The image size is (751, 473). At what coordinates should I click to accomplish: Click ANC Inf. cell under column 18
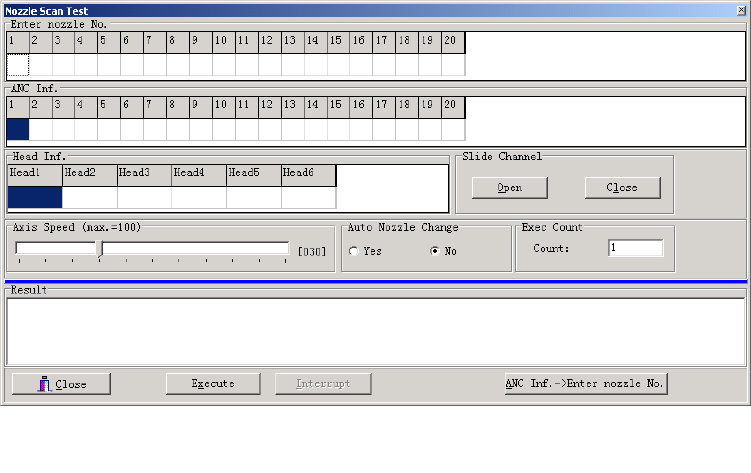pyautogui.click(x=407, y=129)
